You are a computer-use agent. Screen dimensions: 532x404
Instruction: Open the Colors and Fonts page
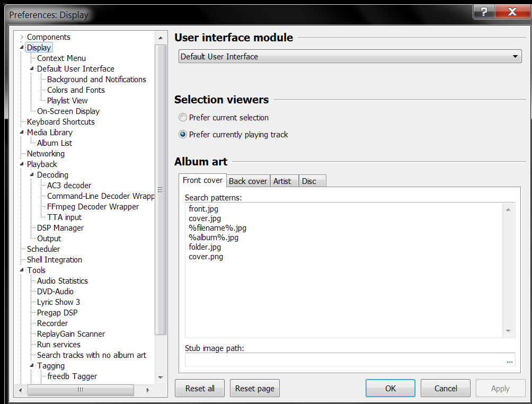click(76, 90)
